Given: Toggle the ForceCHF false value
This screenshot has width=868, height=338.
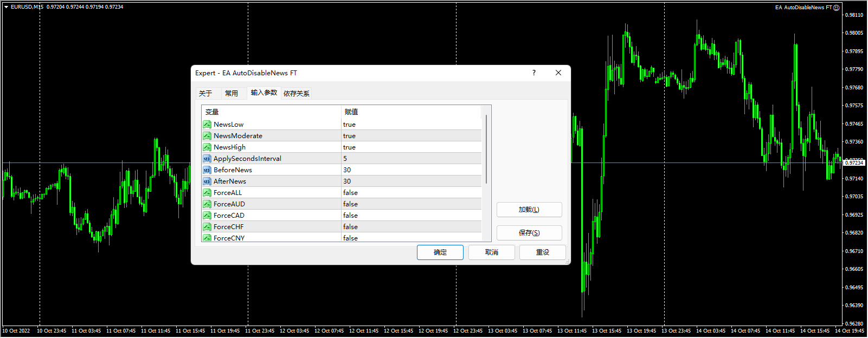Looking at the screenshot, I should (x=410, y=227).
